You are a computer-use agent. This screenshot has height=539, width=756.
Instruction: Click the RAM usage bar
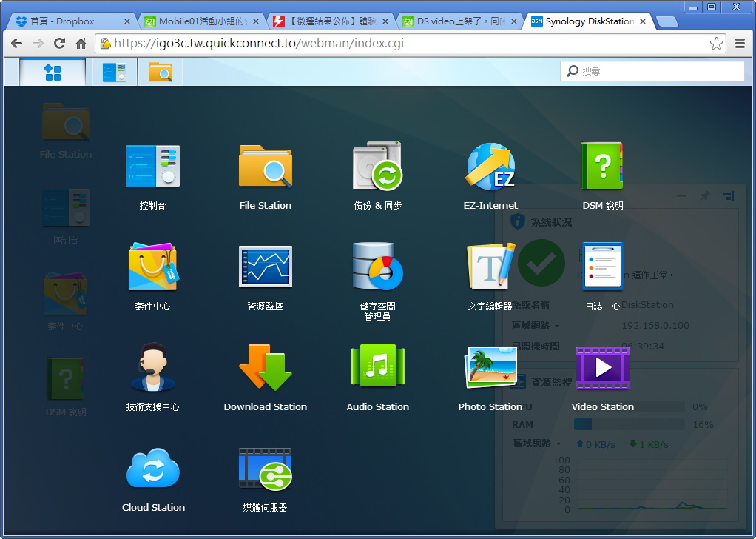click(x=629, y=424)
